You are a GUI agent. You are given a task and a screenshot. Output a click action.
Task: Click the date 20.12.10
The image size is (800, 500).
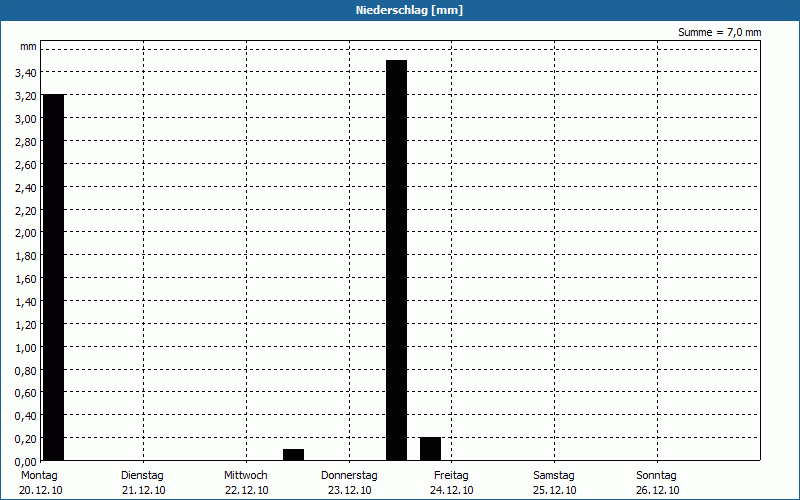coord(41,491)
